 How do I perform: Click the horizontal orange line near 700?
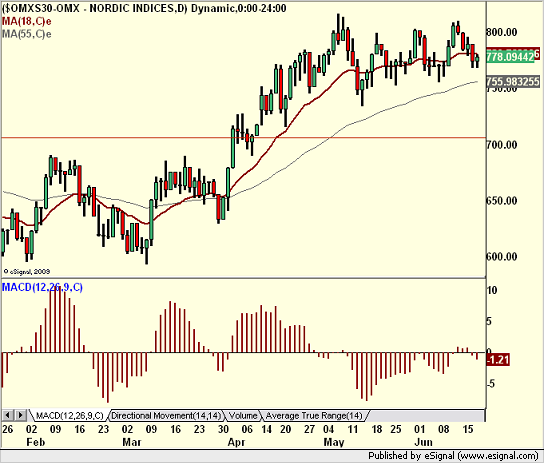[244, 138]
